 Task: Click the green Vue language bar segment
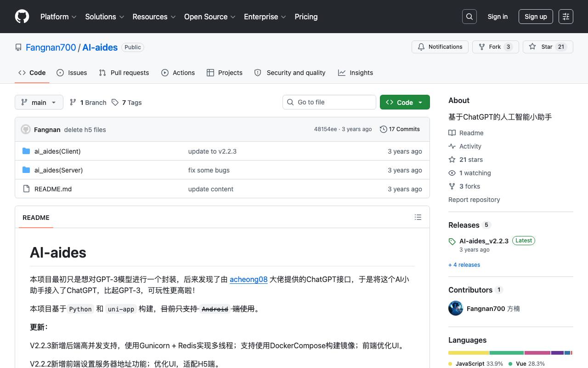pos(507,353)
